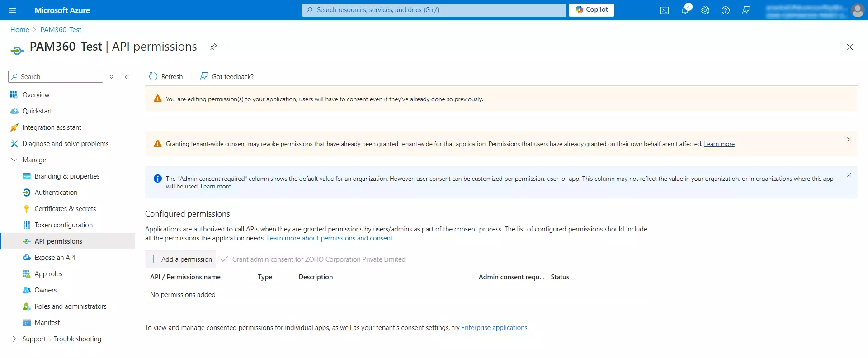This screenshot has height=358, width=868.
Task: Open Learn more in info banner
Action: [x=216, y=187]
